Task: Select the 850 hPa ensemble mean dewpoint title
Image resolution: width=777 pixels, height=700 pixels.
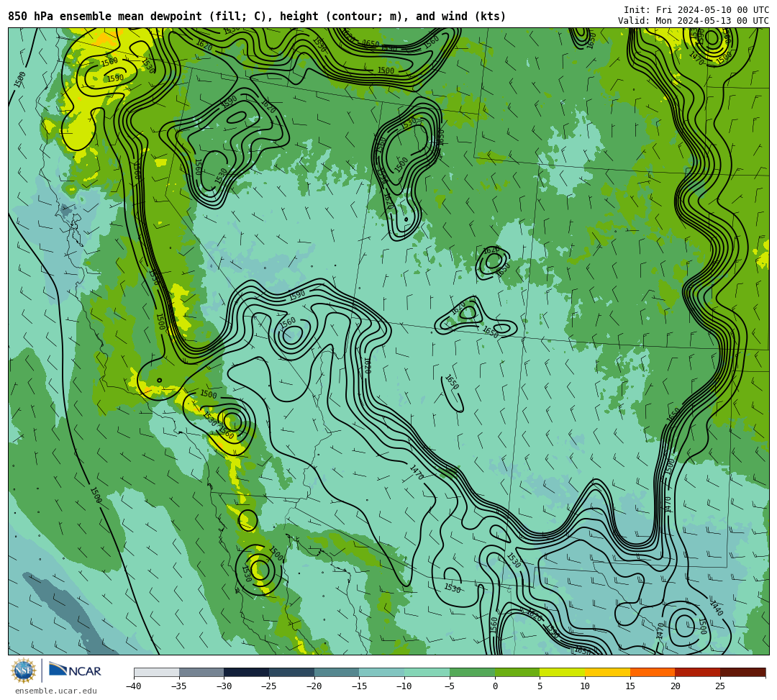Action: click(x=257, y=17)
